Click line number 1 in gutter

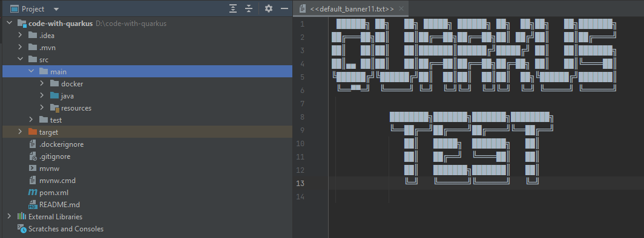tap(302, 24)
